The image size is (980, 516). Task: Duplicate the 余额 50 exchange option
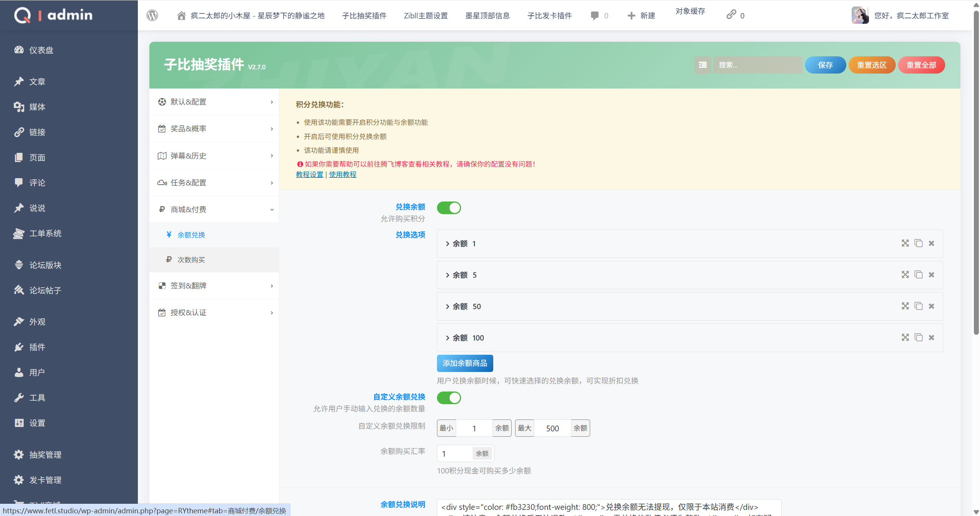(x=919, y=306)
